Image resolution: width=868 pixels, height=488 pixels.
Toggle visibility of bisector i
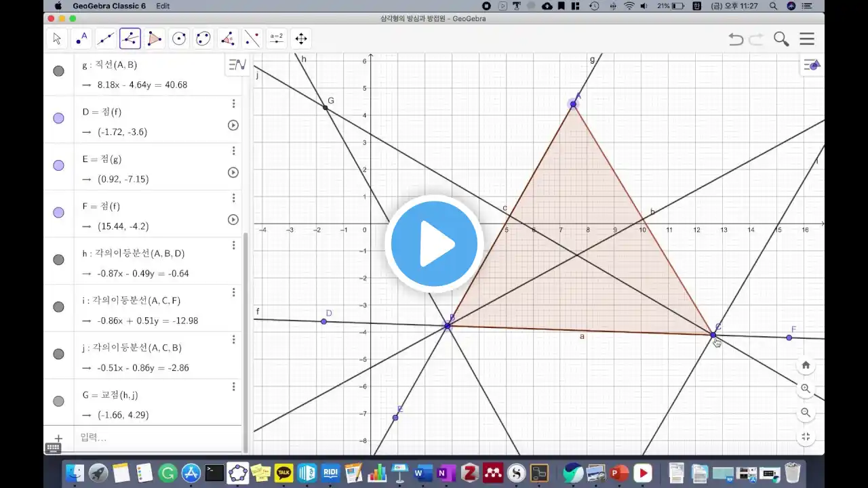[58, 306]
